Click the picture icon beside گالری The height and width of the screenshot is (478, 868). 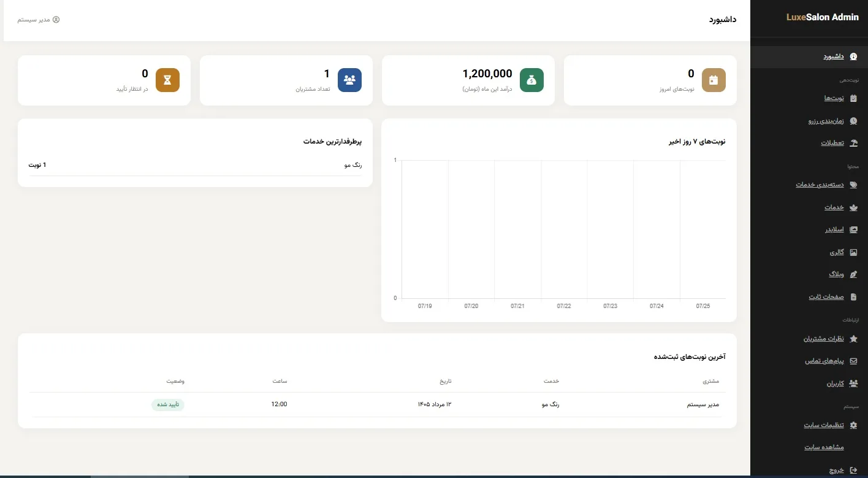click(x=854, y=252)
